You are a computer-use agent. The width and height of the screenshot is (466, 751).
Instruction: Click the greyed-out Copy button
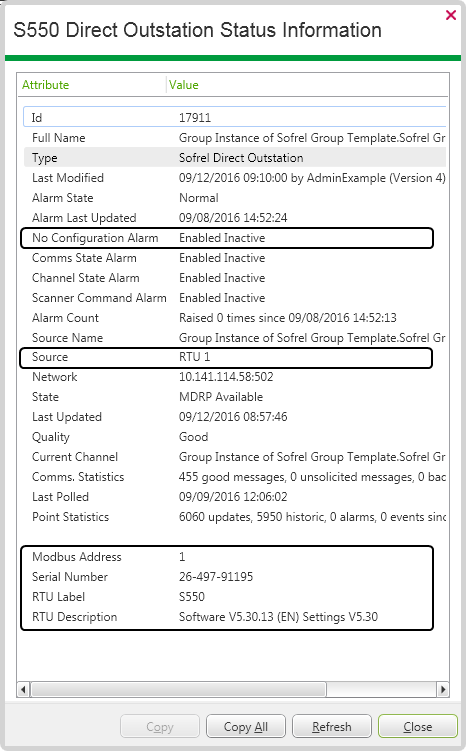[160, 727]
